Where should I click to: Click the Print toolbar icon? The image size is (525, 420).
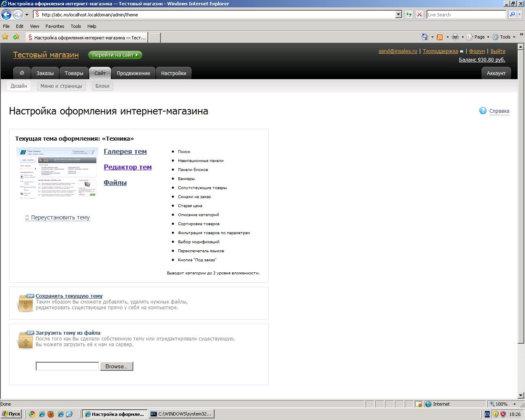455,37
